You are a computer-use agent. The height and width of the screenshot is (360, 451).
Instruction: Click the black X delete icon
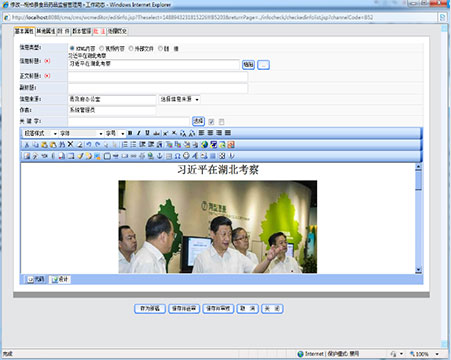point(70,144)
